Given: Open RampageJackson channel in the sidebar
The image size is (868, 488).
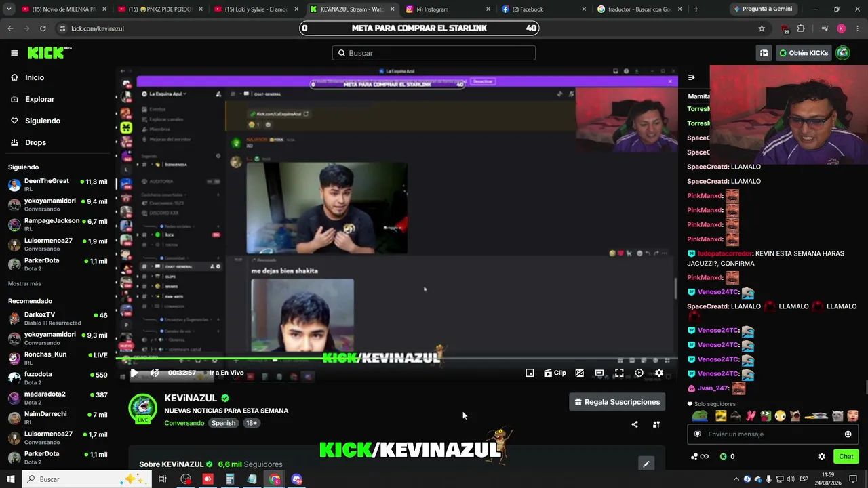Looking at the screenshot, I should (58, 224).
